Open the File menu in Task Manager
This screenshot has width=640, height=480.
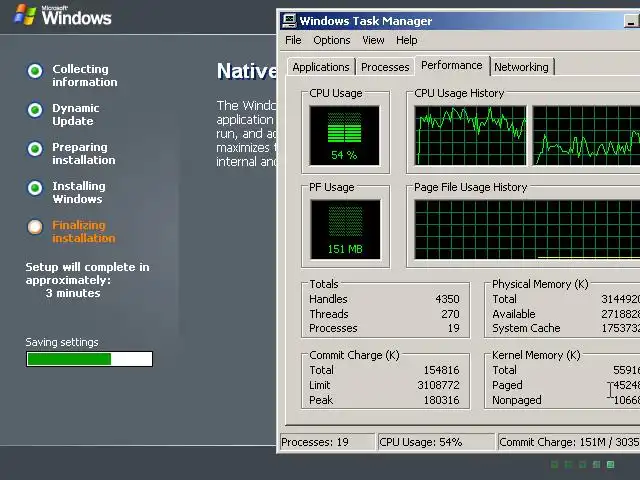tap(293, 40)
